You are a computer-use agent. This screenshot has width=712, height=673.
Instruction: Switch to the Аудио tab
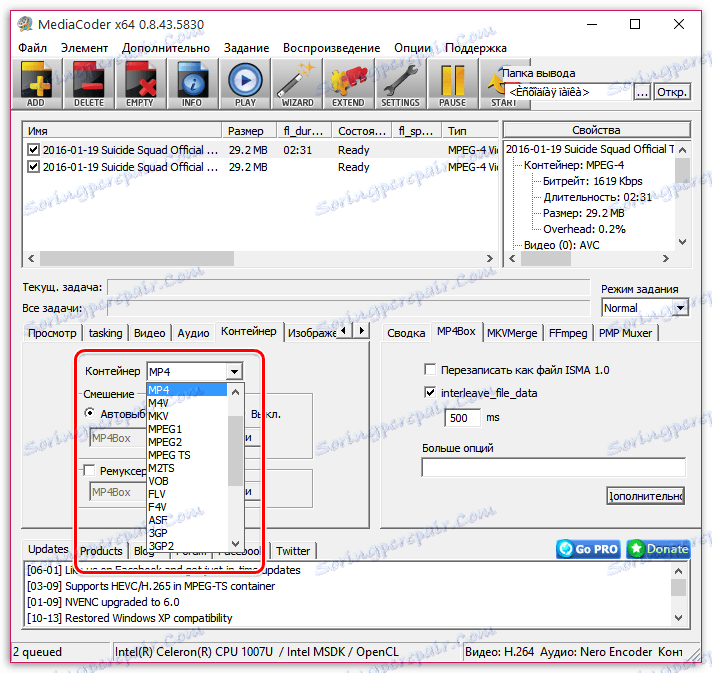193,333
